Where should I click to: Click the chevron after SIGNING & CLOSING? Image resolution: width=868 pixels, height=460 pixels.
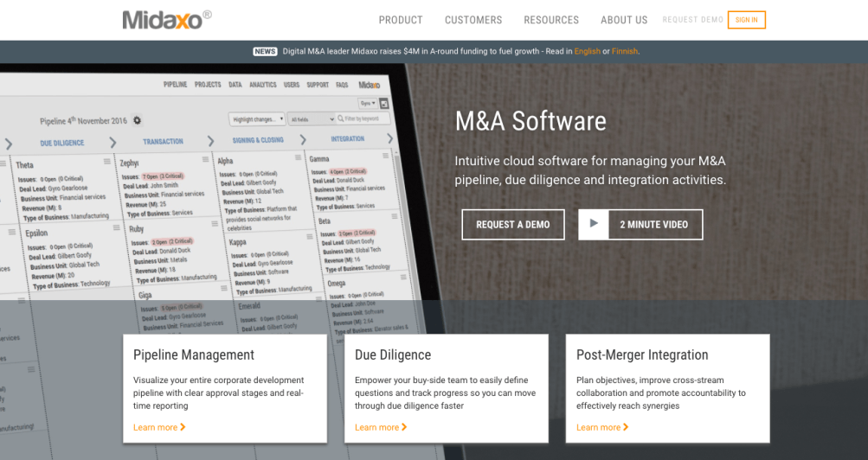tap(303, 139)
